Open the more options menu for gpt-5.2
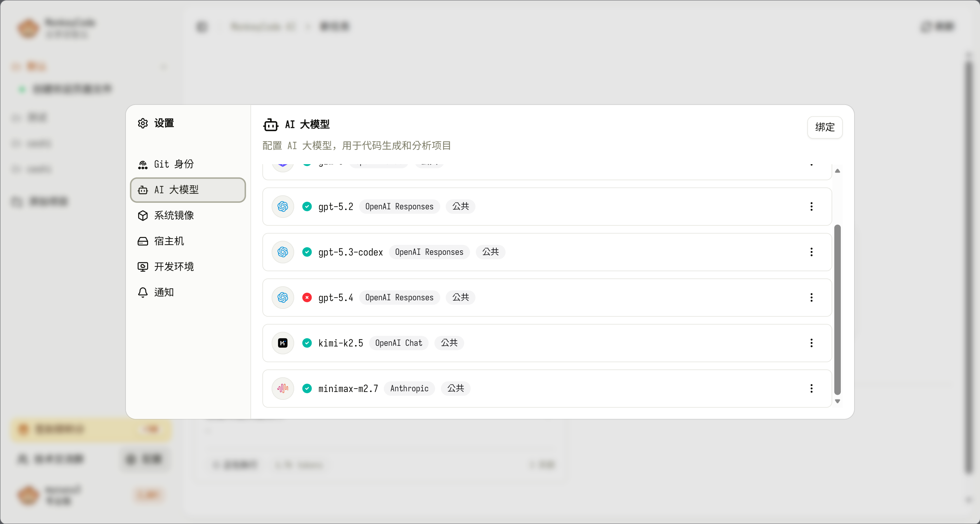980x524 pixels. point(811,206)
